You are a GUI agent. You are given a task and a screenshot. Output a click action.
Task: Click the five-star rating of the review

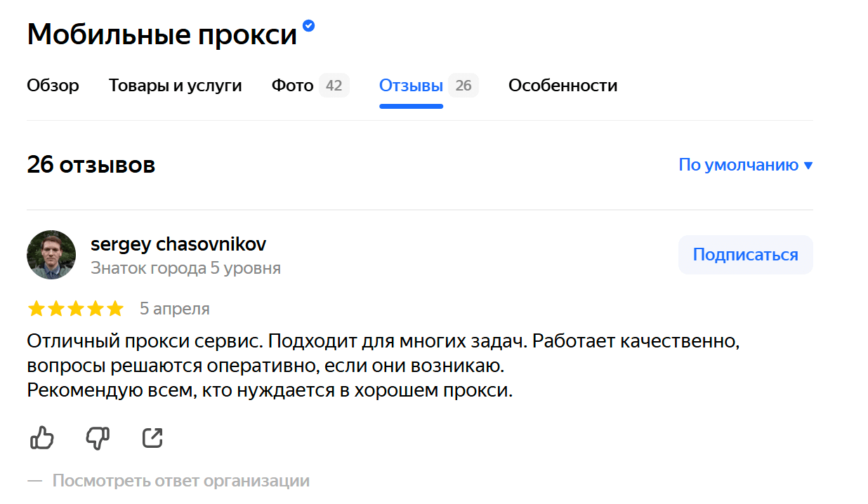point(75,309)
